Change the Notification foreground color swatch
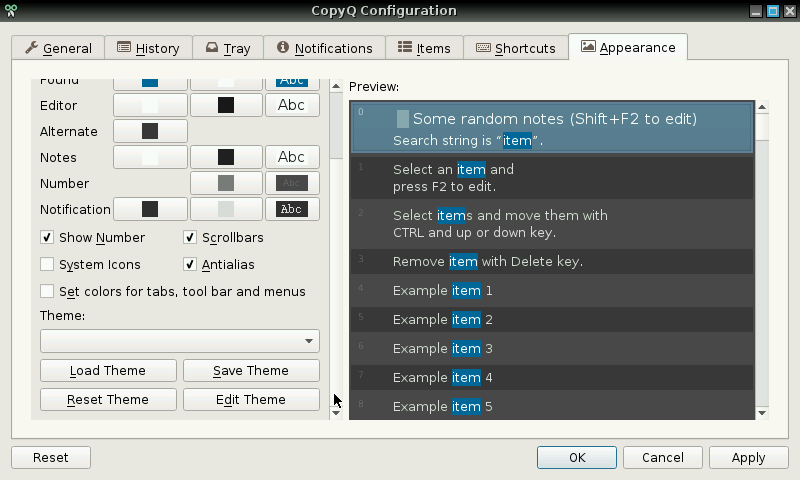800x480 pixels. (226, 209)
